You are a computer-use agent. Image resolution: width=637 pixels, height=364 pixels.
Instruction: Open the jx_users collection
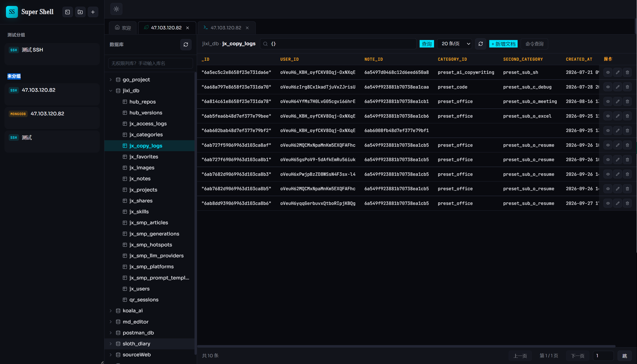[x=149, y=289]
